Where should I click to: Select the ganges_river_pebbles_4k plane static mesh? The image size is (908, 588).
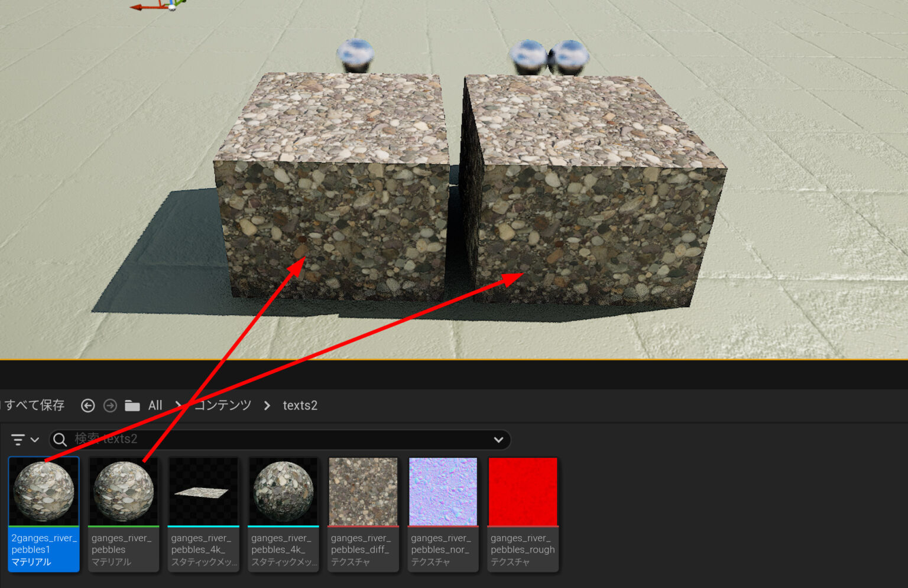[x=203, y=490]
